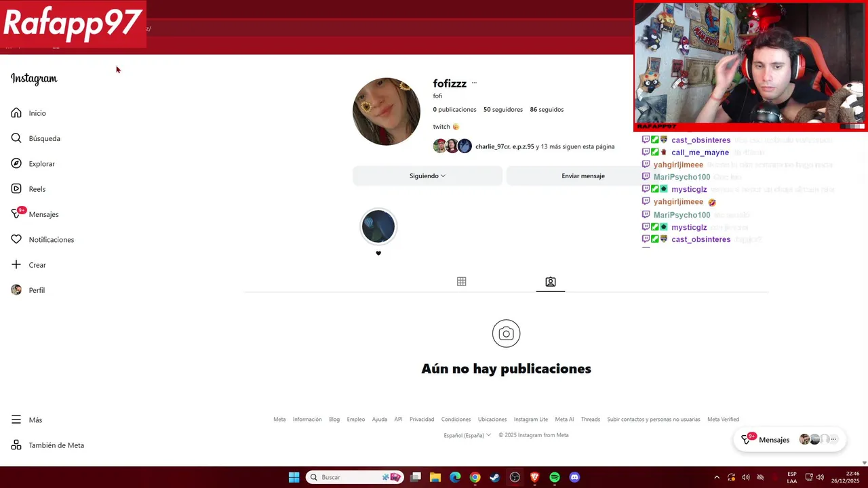868x488 pixels.
Task: Click the Información footer link
Action: (307, 419)
